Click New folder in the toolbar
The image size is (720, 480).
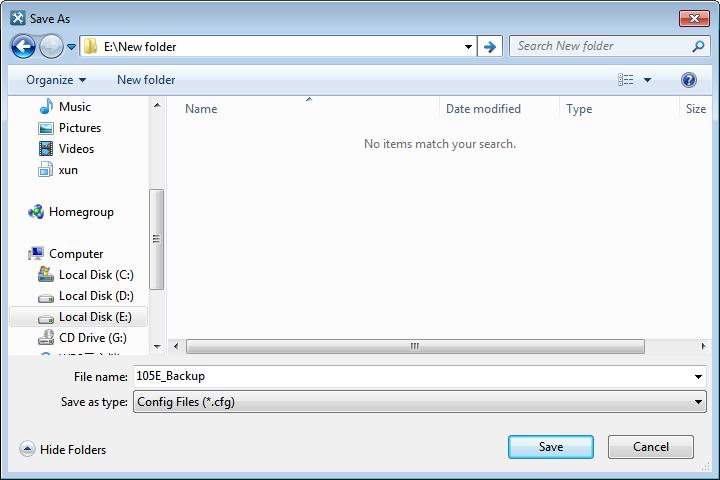146,80
